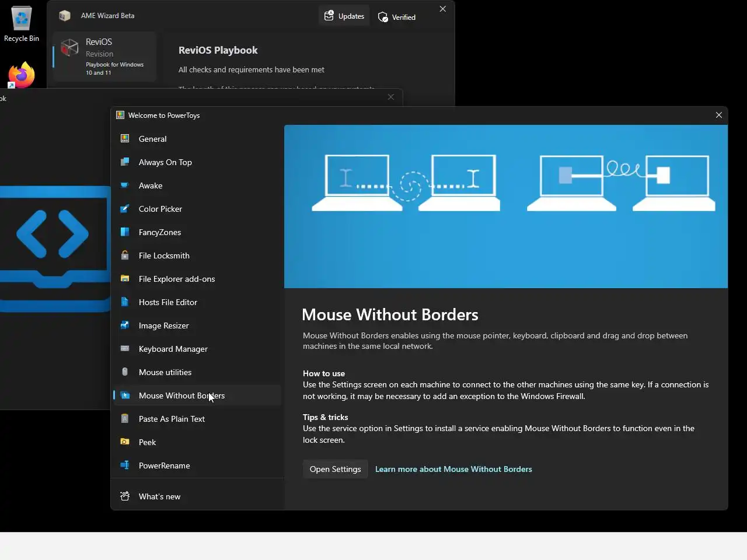
Task: Click the Paste As Plain Text icon
Action: coord(125,419)
